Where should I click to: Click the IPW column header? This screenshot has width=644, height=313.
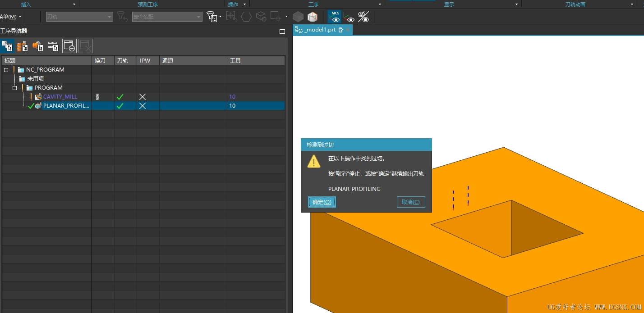(148, 60)
